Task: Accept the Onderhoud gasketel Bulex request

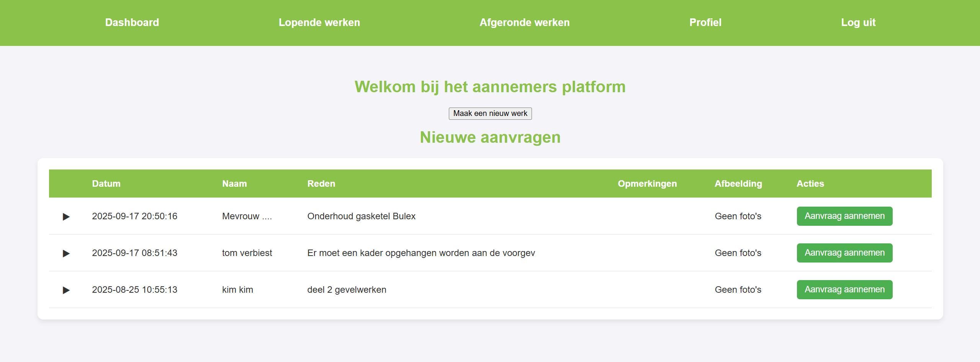Action: (844, 216)
